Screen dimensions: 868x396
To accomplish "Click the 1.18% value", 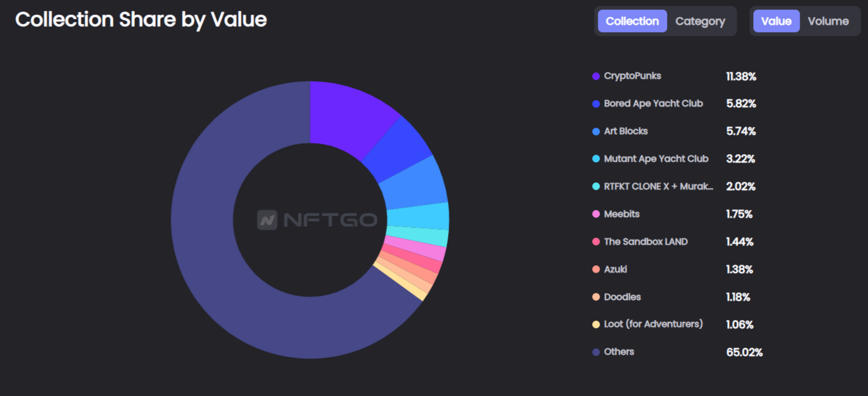I will point(738,297).
